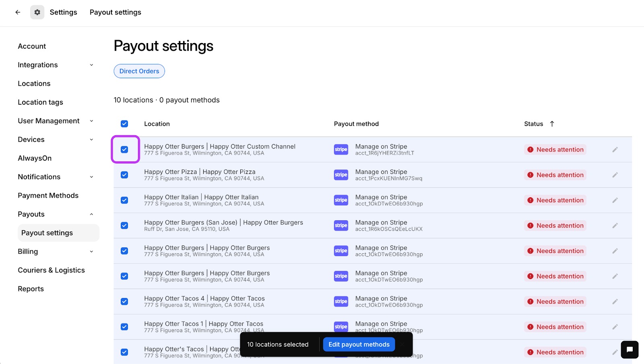
Task: Click the back arrow icon
Action: tap(18, 12)
